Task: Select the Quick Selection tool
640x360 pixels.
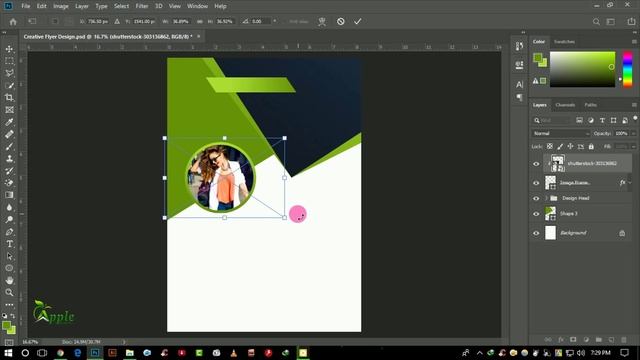Action: point(9,86)
